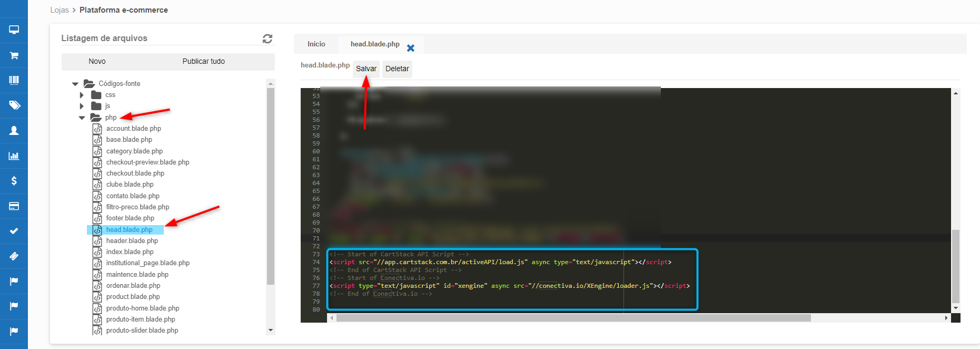Viewport: 980px width, 349px height.
Task: Open the user profile sidebar icon
Action: point(14,130)
